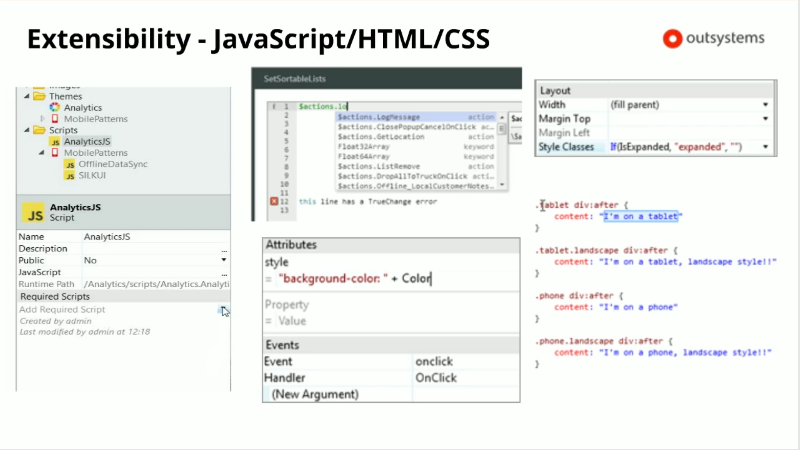800x450 pixels.
Task: Choose $actions.ListRemove suggestion
Action: tap(416, 166)
